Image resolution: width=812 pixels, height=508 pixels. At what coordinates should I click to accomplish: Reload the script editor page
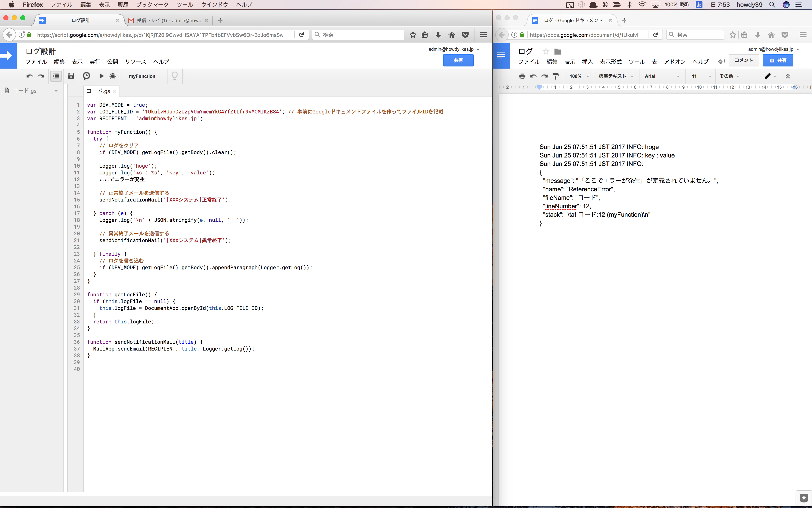pyautogui.click(x=301, y=35)
